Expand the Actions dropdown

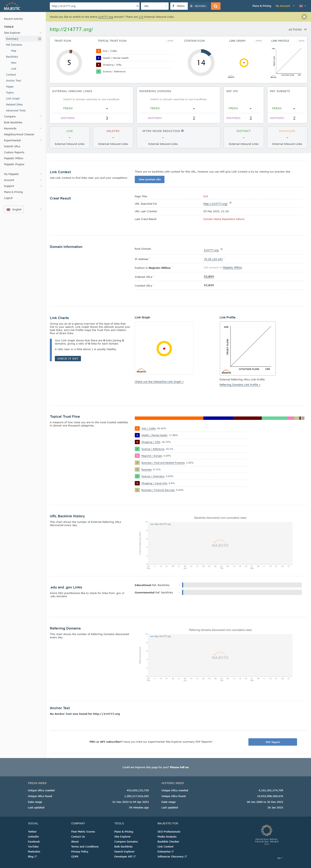click(x=297, y=30)
